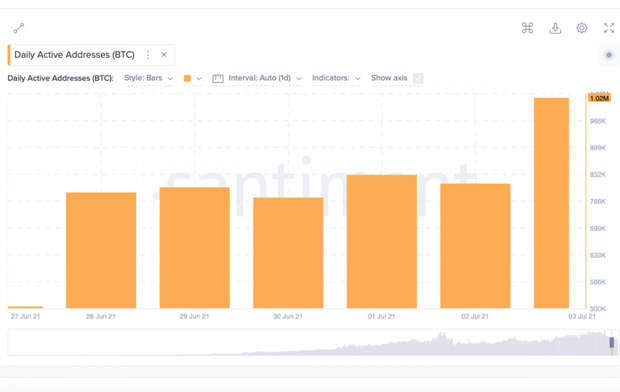Image resolution: width=620 pixels, height=392 pixels.
Task: Click the 30 Jun 21 bar
Action: [288, 253]
